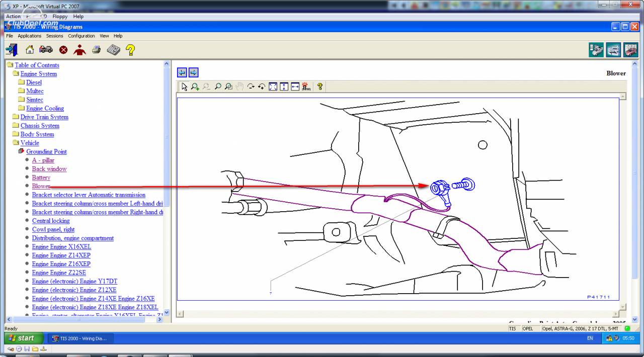Print the diagram using printer icon
644x357 pixels.
click(x=96, y=50)
